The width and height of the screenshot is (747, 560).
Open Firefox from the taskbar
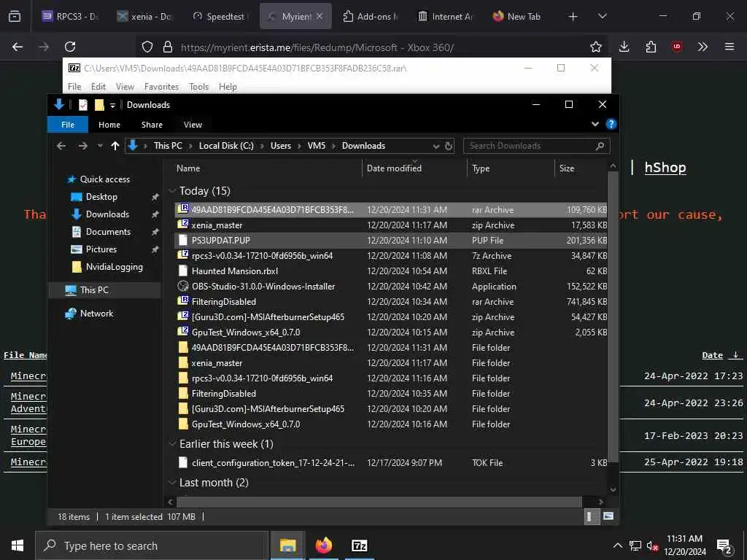pyautogui.click(x=323, y=545)
